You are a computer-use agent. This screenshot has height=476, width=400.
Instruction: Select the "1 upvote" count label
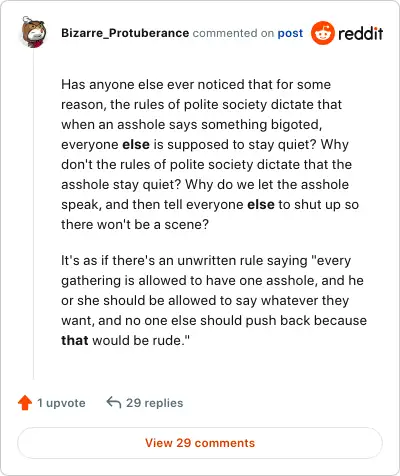(61, 403)
